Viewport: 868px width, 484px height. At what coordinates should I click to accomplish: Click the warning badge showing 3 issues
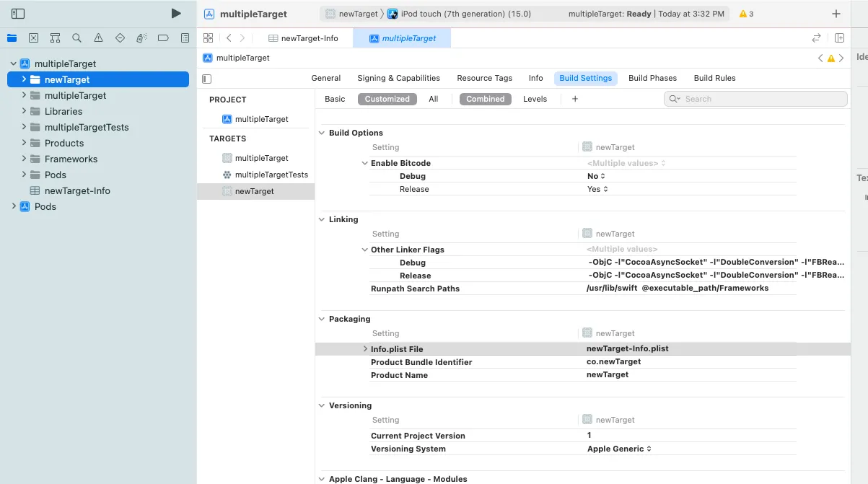click(747, 14)
